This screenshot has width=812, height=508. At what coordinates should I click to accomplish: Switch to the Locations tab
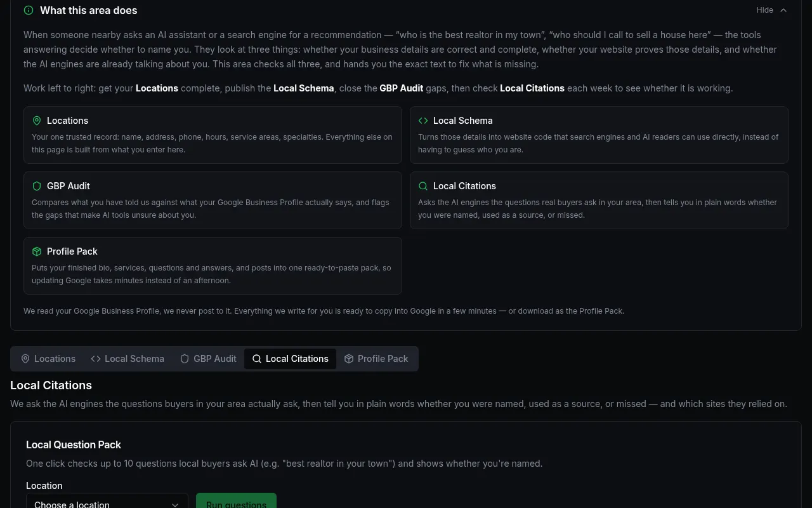[x=48, y=359]
